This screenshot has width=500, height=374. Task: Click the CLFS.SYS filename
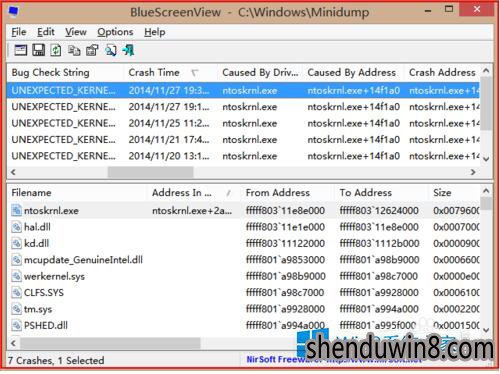44,292
